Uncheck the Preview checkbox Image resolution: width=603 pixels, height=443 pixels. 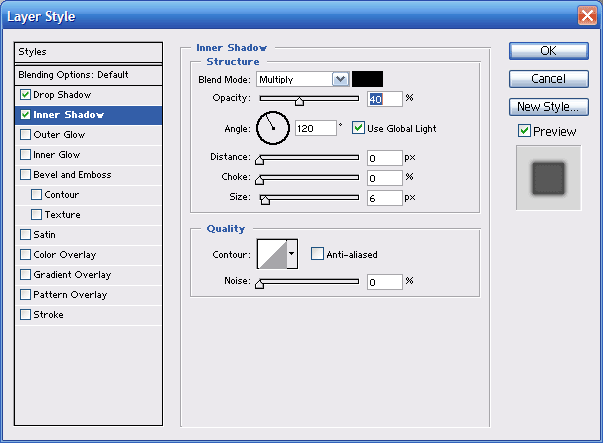pyautogui.click(x=524, y=131)
